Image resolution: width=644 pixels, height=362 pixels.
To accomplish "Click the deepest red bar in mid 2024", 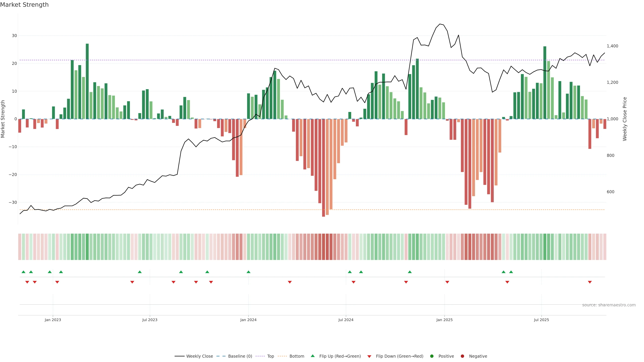I will point(324,167).
